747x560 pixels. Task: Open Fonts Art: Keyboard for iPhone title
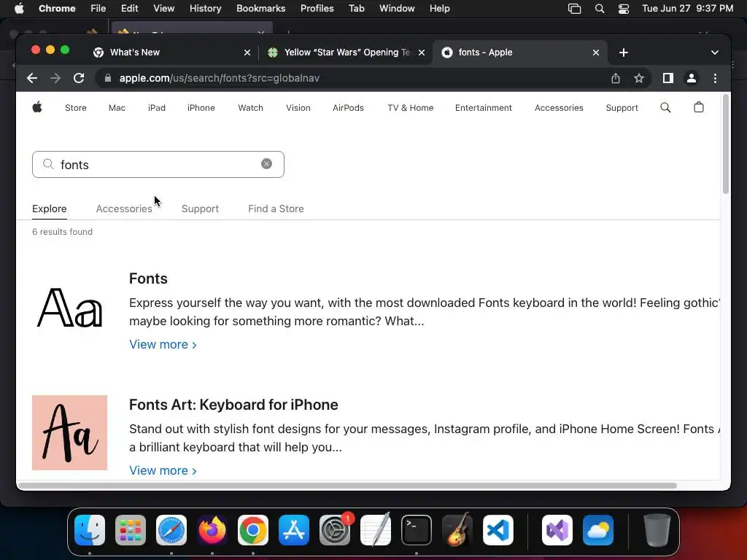coord(233,405)
